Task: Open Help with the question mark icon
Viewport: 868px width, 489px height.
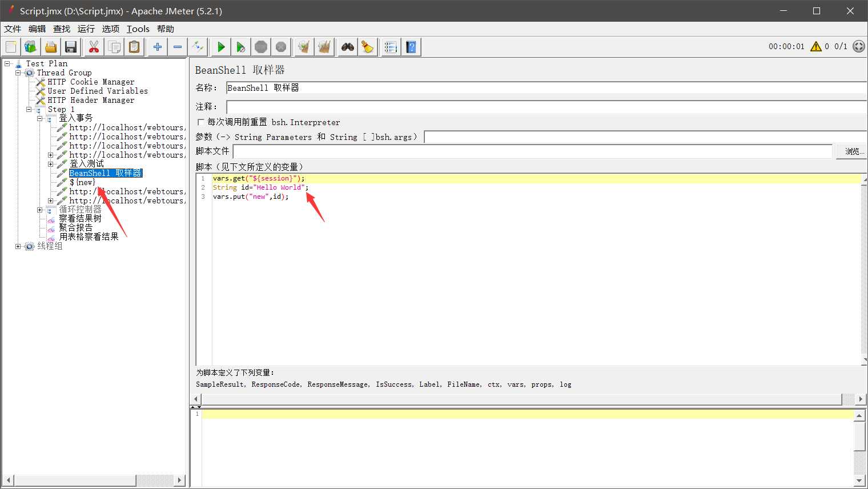Action: (411, 47)
